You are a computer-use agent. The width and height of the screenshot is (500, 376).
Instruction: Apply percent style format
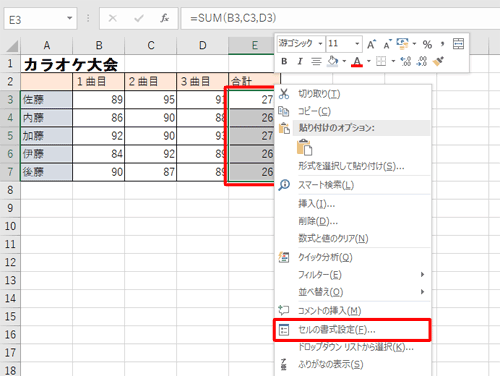pos(427,44)
